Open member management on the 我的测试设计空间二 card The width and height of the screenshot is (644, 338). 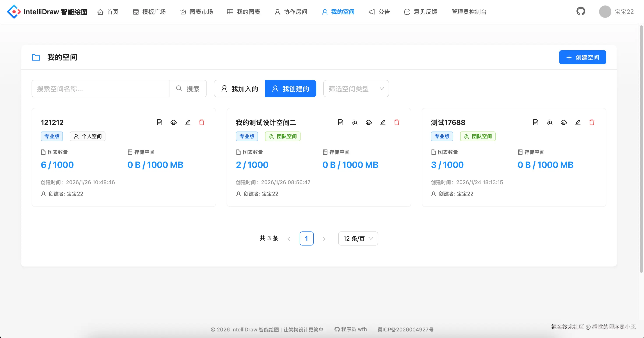coord(354,122)
